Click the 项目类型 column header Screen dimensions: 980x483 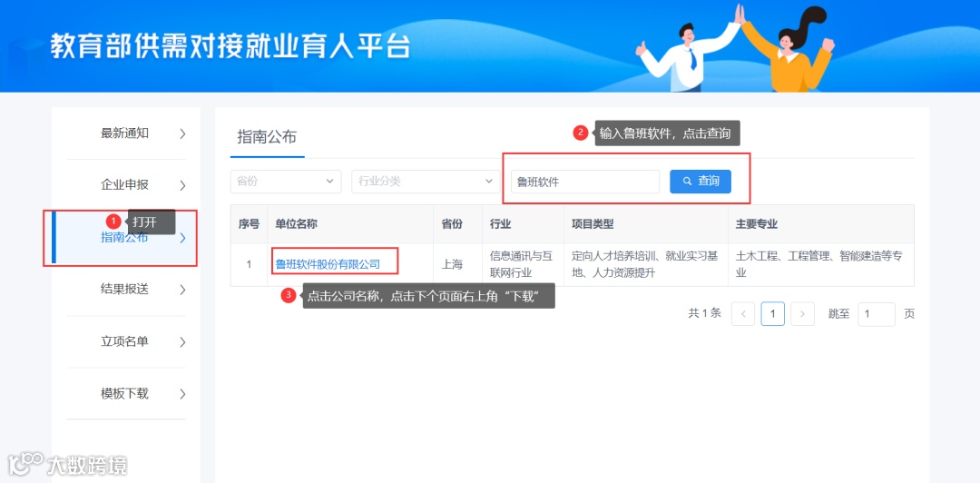[x=646, y=224]
